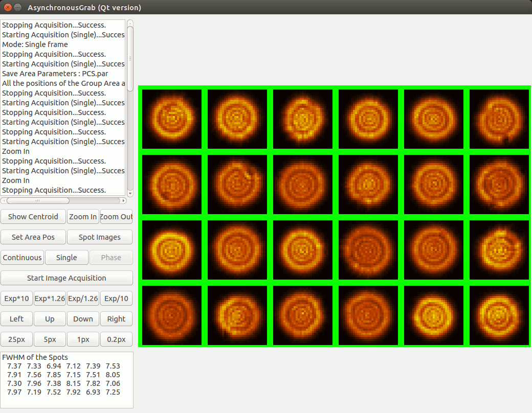Click FWHM value 8.05
The height and width of the screenshot is (413, 532).
point(113,375)
